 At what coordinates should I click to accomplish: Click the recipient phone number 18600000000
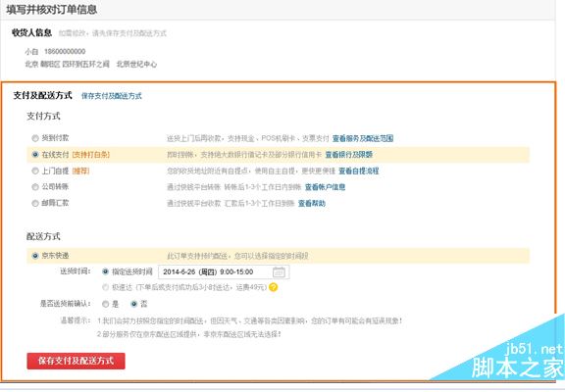coord(65,51)
